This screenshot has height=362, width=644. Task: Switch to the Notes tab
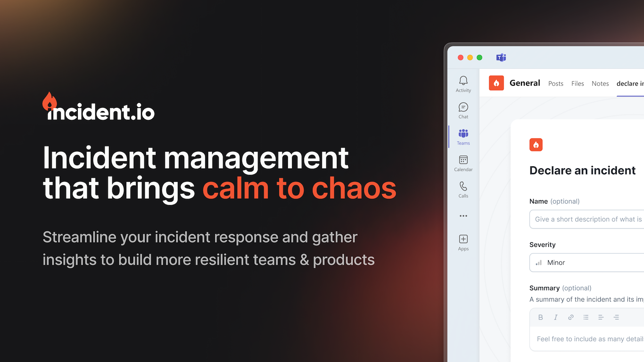click(x=600, y=83)
